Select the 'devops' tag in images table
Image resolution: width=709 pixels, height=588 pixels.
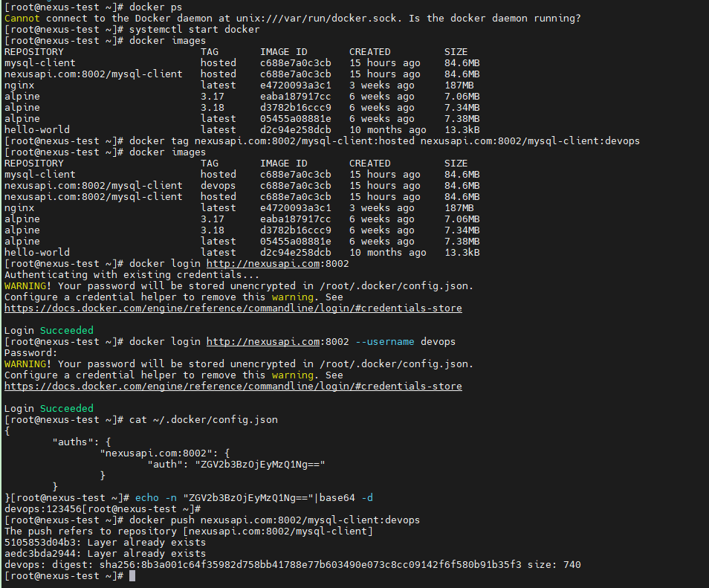(x=218, y=186)
